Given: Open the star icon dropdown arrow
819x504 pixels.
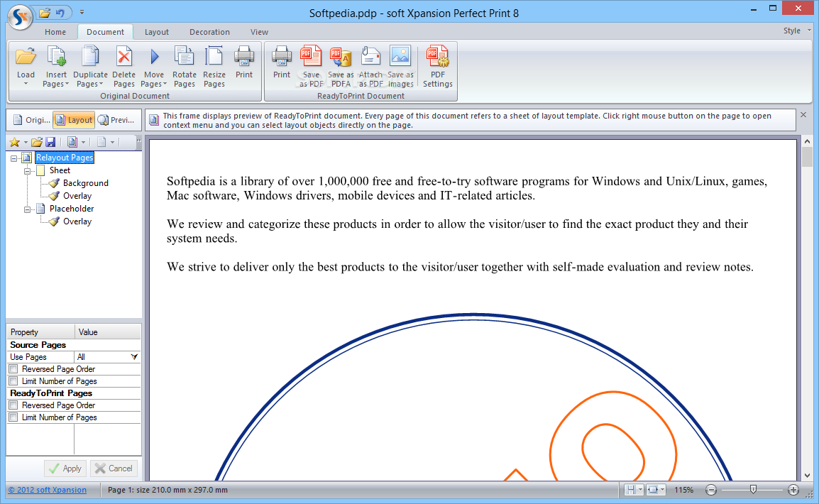Looking at the screenshot, I should 26,142.
